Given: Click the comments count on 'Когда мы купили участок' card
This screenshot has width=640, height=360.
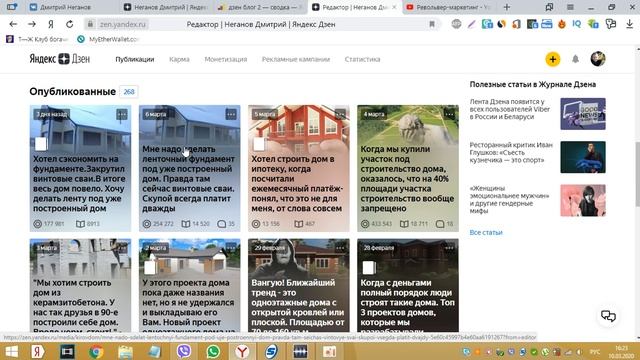Looking at the screenshot, I should (x=444, y=224).
